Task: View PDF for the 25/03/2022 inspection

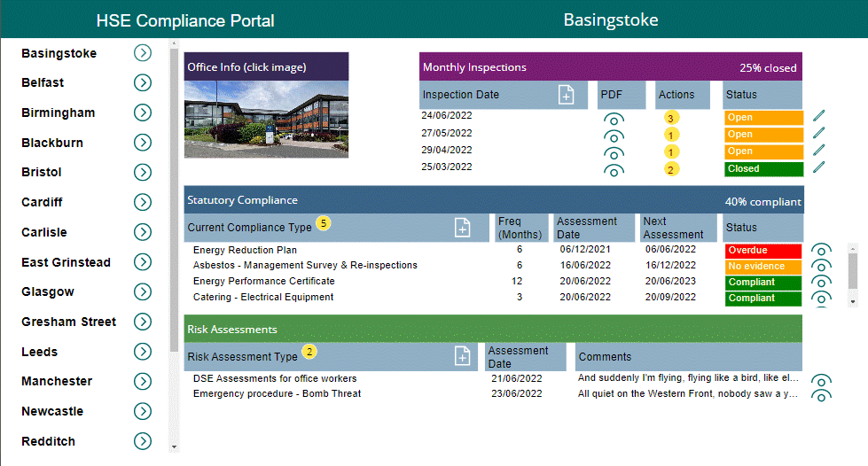Action: tap(614, 171)
